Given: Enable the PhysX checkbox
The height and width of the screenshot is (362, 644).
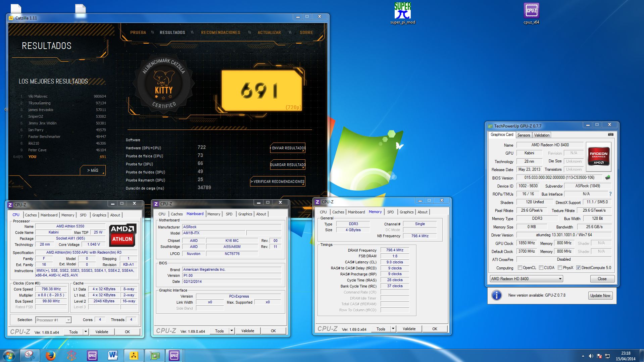Looking at the screenshot, I should click(x=560, y=268).
